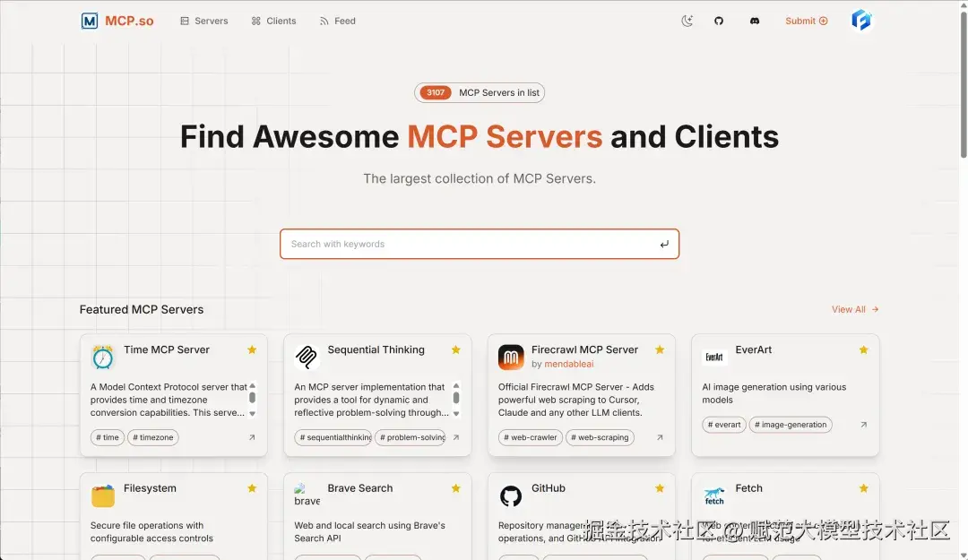This screenshot has width=968, height=560.
Task: Click the star on Time MCP Server card
Action: click(x=252, y=350)
